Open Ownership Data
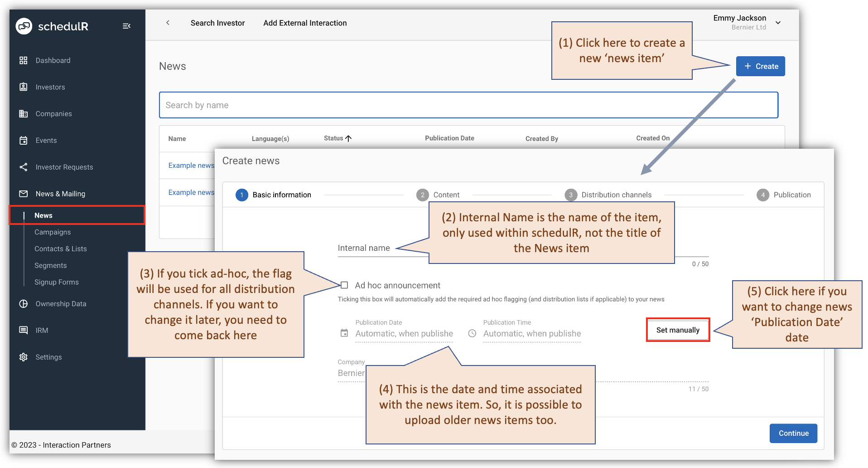The image size is (868, 468). click(61, 303)
